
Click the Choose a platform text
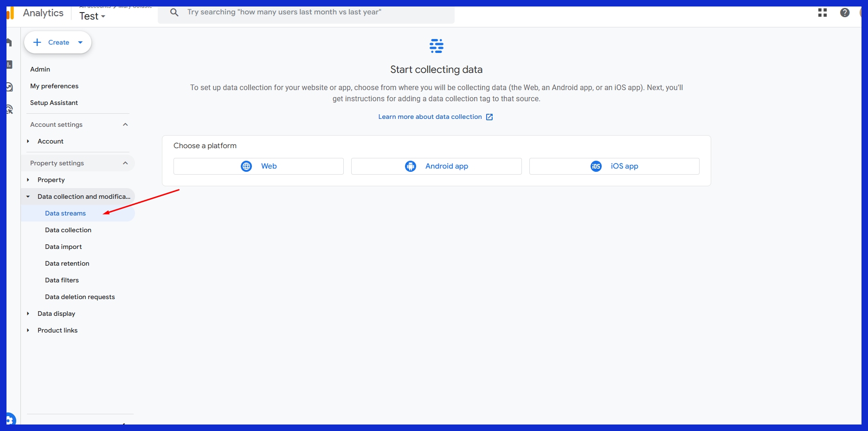tap(205, 146)
